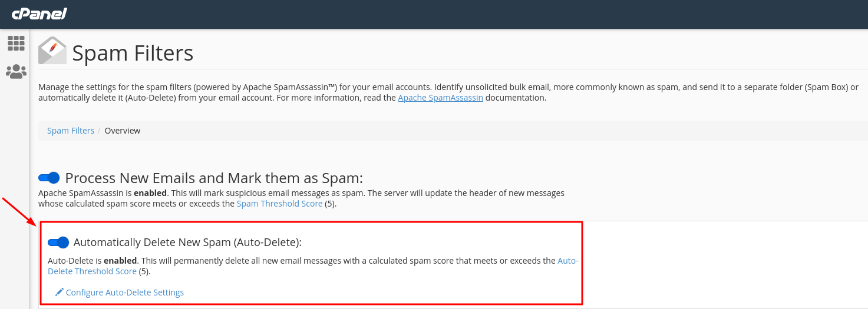Click the Spam Filters envelope icon

tap(52, 51)
